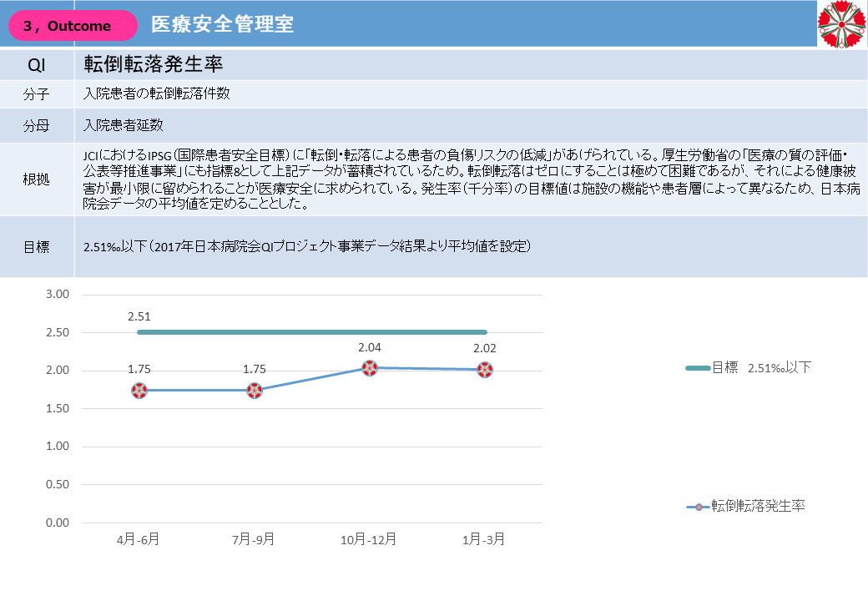868x601 pixels.
Task: Select the 医療安全管理室 header title
Action: click(x=223, y=24)
